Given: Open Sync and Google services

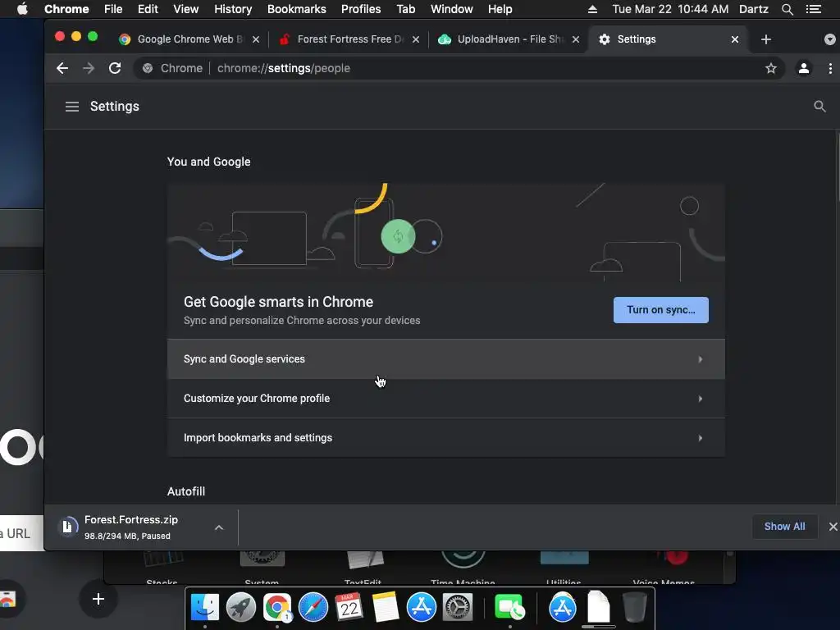Looking at the screenshot, I should coord(445,359).
